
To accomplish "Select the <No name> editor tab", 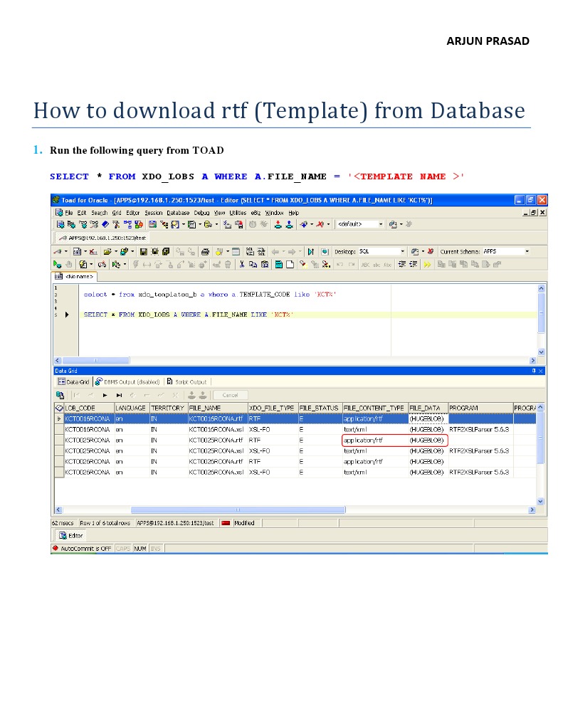I will [x=74, y=276].
